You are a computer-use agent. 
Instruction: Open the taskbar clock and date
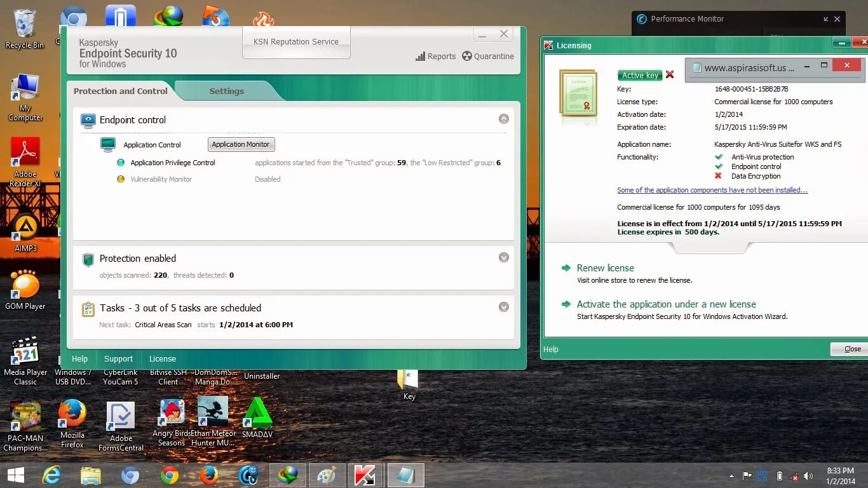(840, 476)
